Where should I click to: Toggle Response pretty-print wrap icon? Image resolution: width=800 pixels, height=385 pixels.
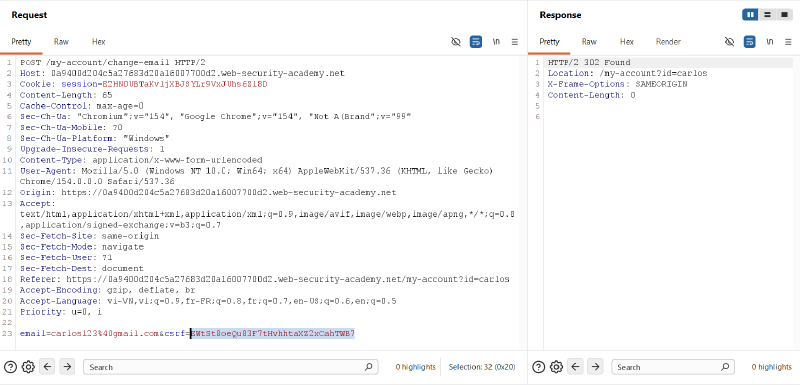(x=749, y=42)
